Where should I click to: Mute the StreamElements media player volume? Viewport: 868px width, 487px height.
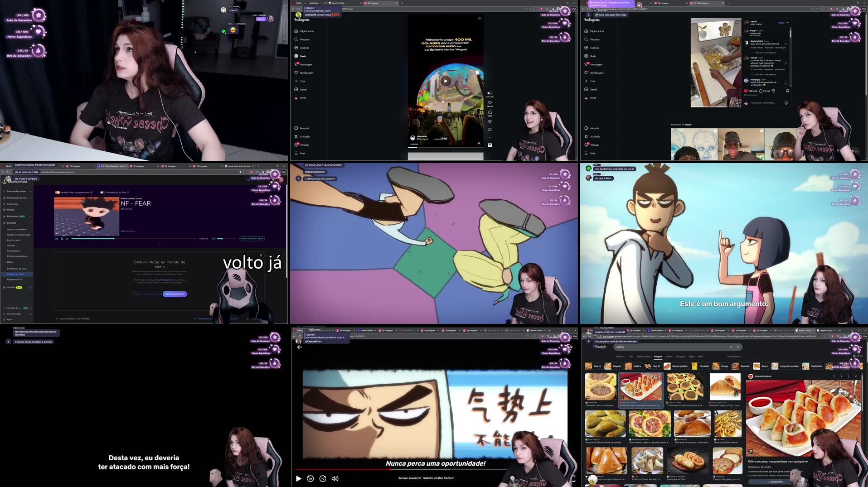tap(214, 239)
